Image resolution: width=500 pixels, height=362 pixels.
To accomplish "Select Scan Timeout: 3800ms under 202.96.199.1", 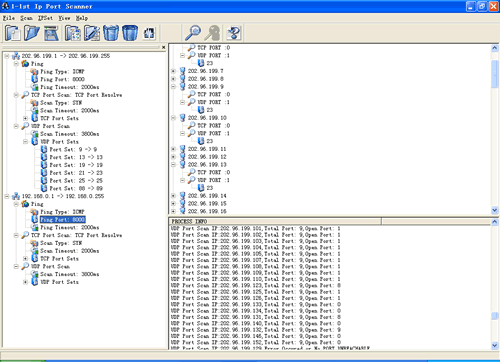I will pos(70,134).
